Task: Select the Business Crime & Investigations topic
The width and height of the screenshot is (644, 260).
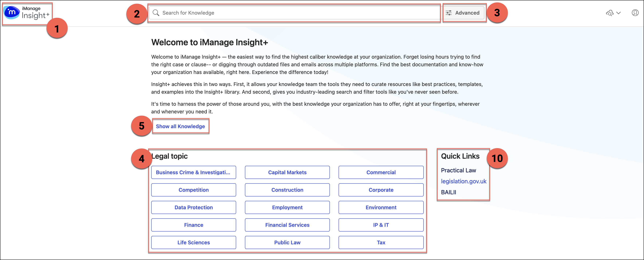Action: [193, 172]
